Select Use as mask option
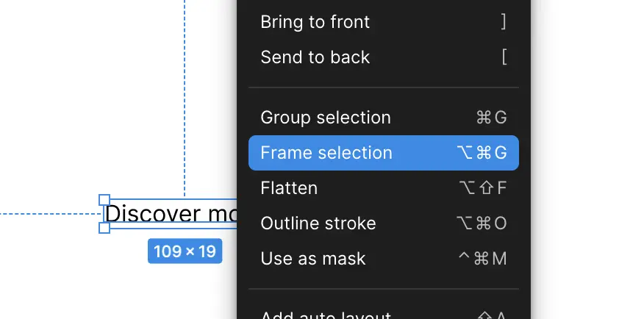 312,259
